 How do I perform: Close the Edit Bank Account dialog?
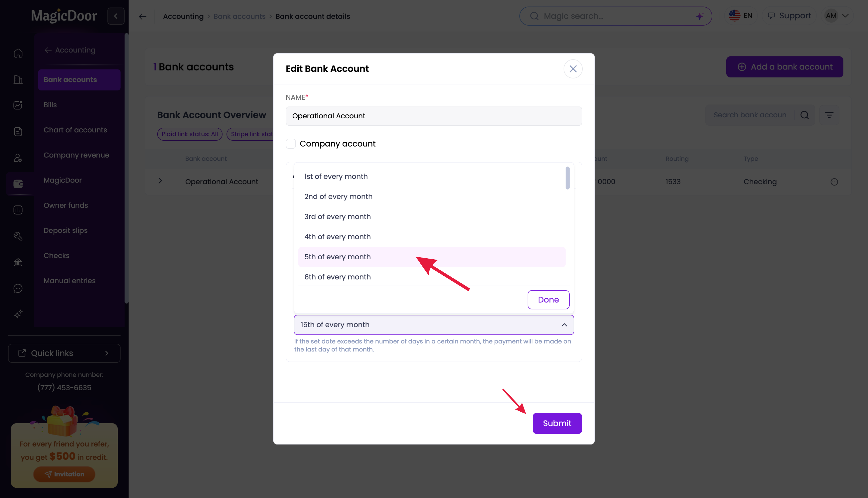click(573, 69)
